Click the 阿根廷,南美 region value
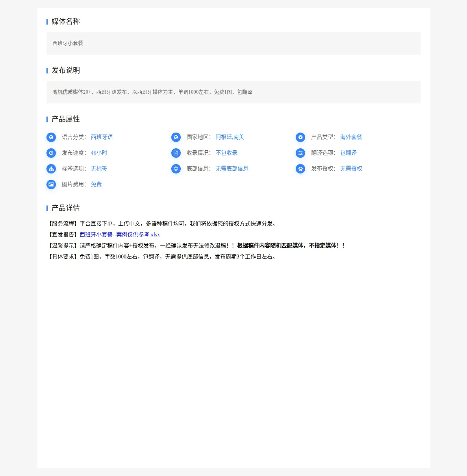 pos(230,137)
